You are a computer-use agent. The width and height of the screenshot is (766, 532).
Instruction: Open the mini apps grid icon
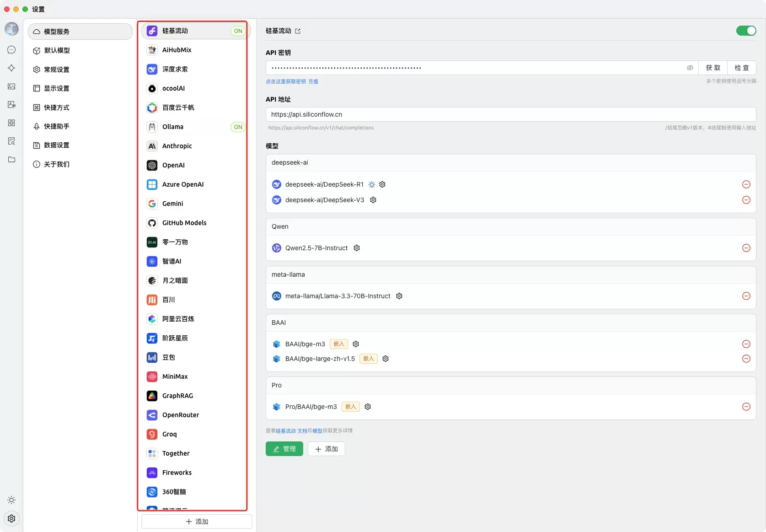tap(11, 123)
